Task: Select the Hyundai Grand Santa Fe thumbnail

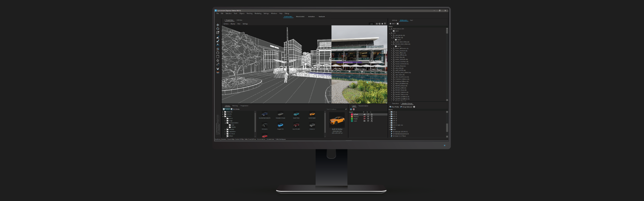Action: pyautogui.click(x=264, y=114)
